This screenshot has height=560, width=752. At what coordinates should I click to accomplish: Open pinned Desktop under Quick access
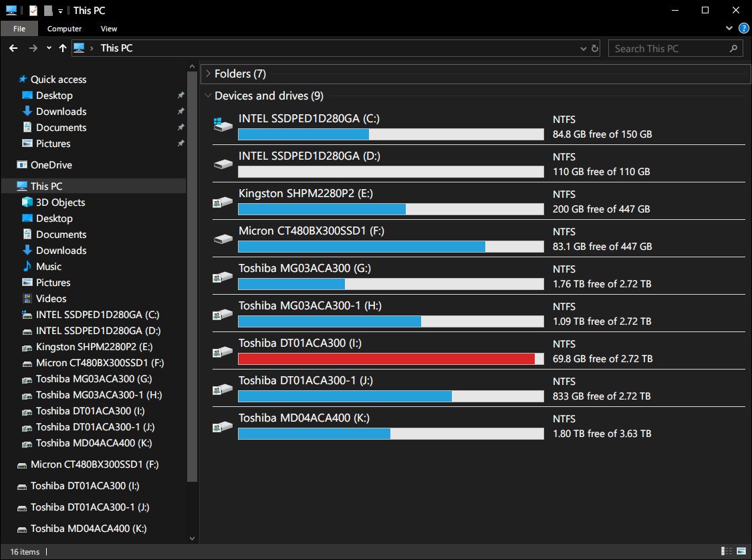(54, 96)
